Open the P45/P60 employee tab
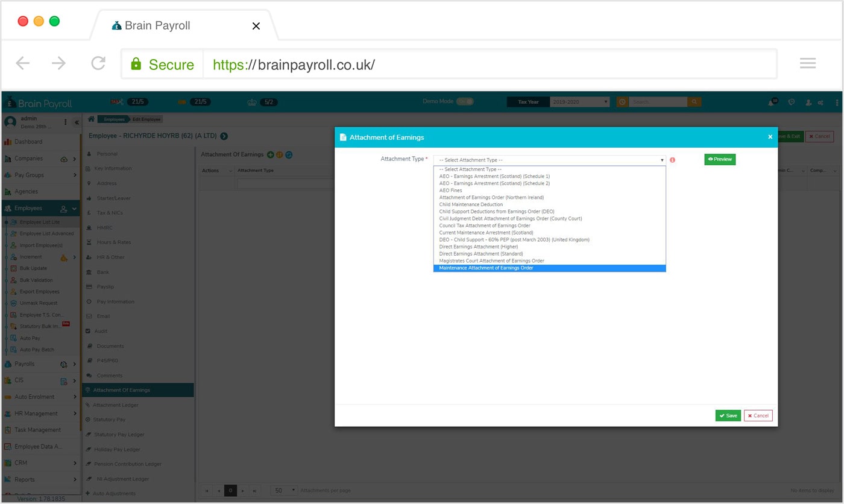 pyautogui.click(x=138, y=361)
